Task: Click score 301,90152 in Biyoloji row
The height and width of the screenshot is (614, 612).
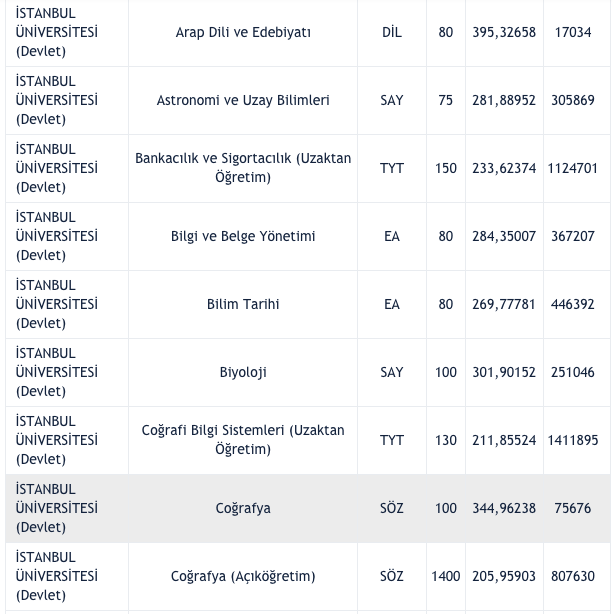Action: (x=504, y=372)
